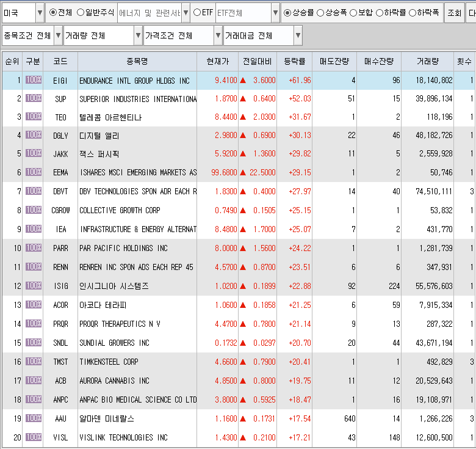Select the 전체 radio button

[x=53, y=12]
